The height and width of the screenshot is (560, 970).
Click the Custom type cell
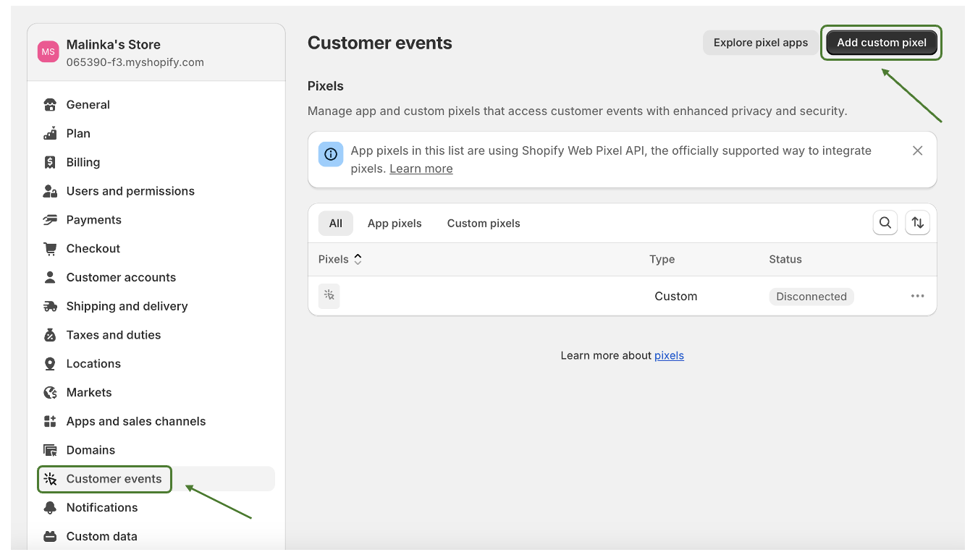[x=676, y=297]
